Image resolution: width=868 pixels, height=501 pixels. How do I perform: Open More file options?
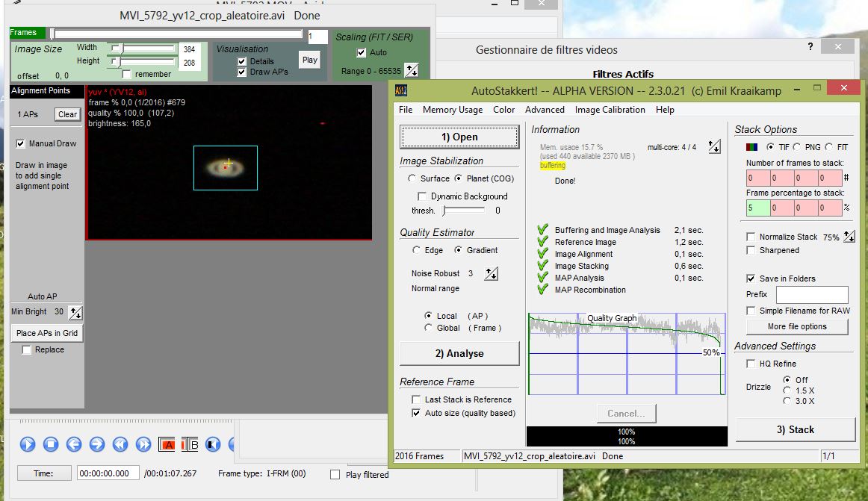coord(797,326)
